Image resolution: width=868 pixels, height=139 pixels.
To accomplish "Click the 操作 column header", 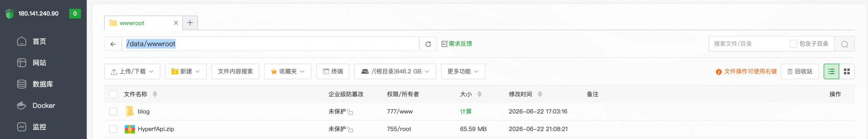I will tap(835, 94).
